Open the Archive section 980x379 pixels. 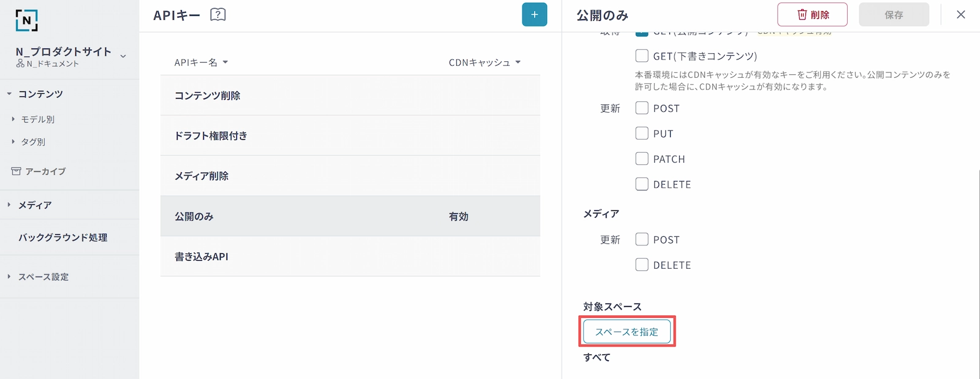(45, 172)
